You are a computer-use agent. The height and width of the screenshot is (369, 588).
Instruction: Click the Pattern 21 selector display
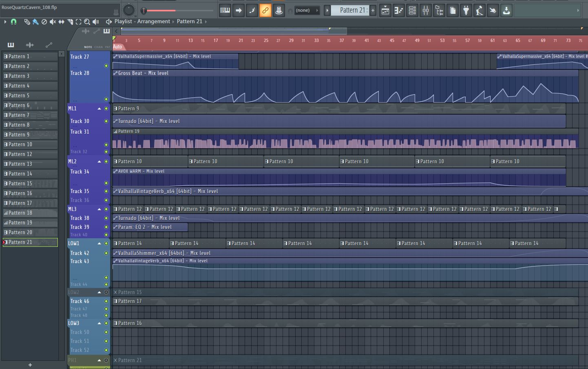[x=349, y=11]
